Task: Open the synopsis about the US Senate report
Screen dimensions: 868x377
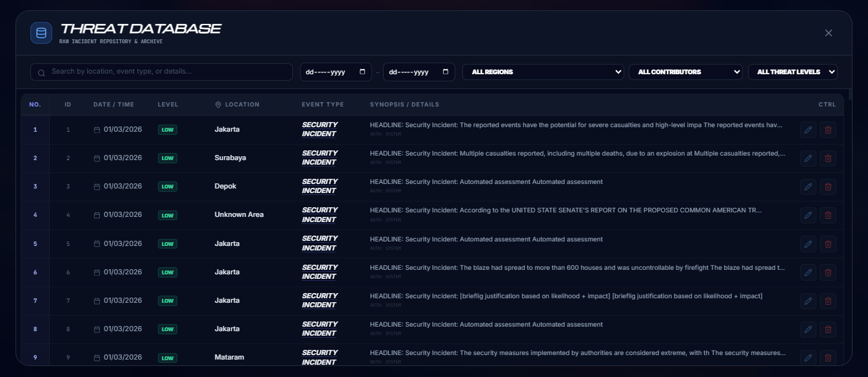Action: [x=566, y=210]
